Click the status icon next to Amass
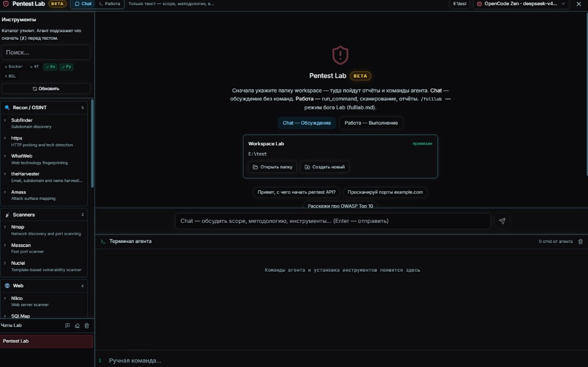Screen dimensions: 588x367 [5, 192]
